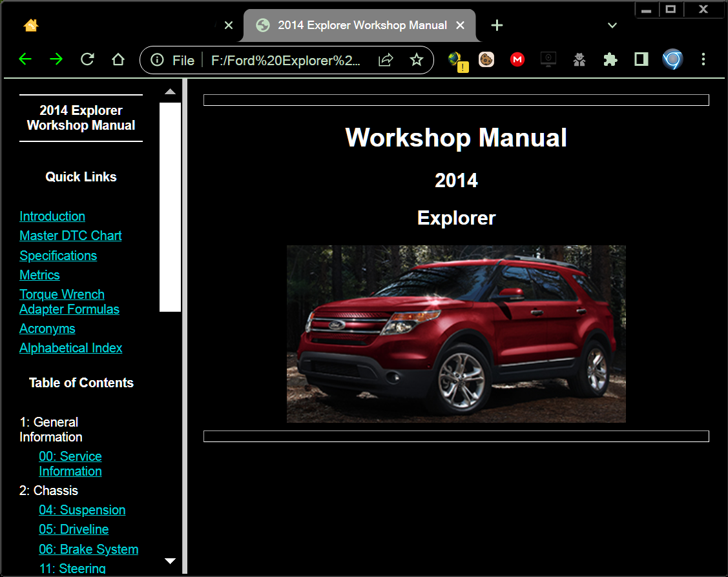Bookmark this page with the star icon

pyautogui.click(x=417, y=60)
